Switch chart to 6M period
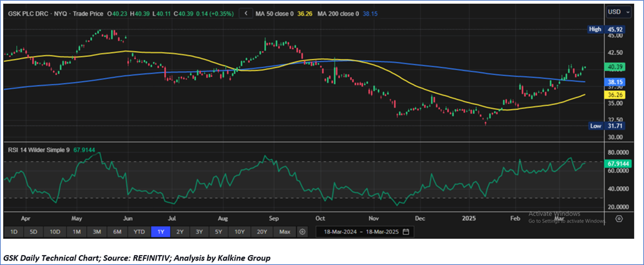 coord(117,232)
